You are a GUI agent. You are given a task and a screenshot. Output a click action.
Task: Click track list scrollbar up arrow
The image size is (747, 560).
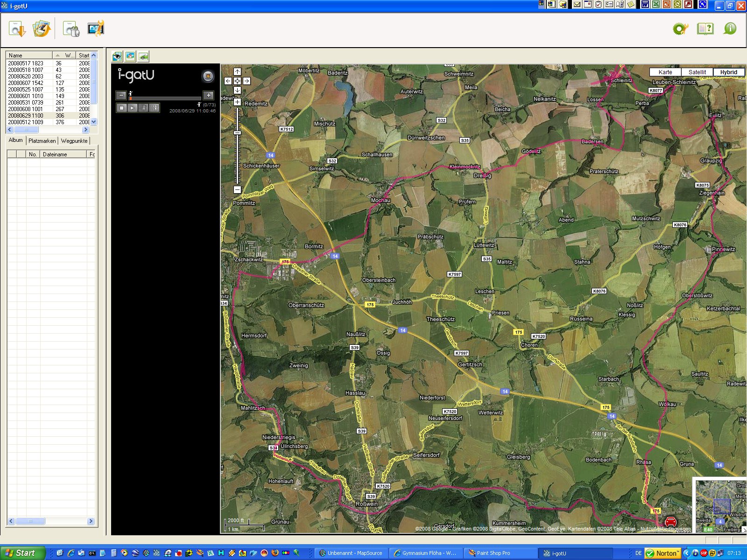(94, 55)
